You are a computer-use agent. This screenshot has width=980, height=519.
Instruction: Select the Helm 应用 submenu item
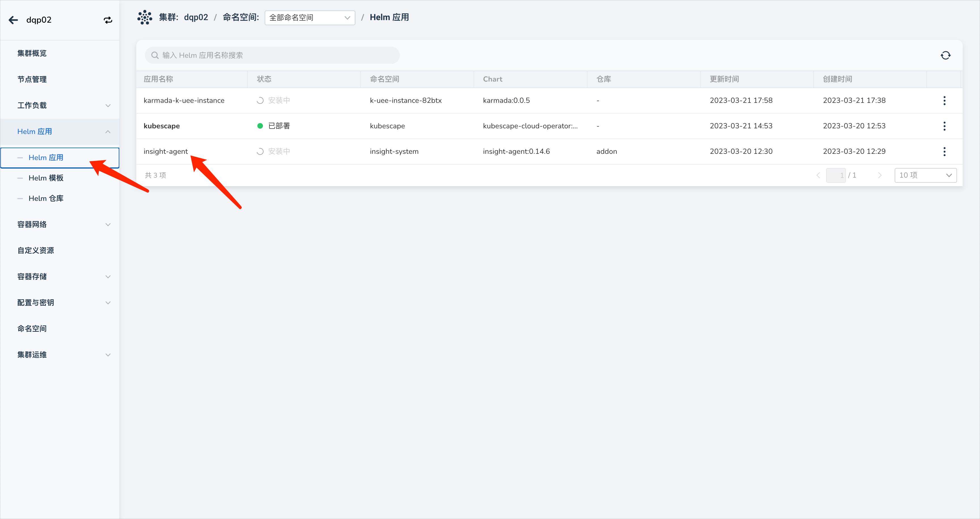click(60, 158)
